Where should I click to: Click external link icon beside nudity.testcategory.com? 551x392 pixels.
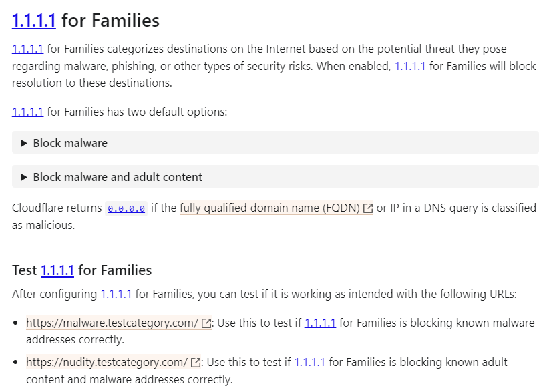(195, 362)
